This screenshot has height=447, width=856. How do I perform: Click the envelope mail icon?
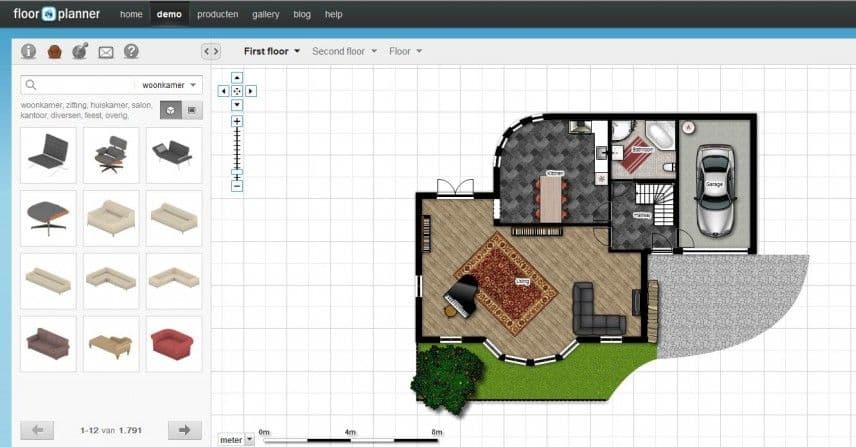point(105,52)
